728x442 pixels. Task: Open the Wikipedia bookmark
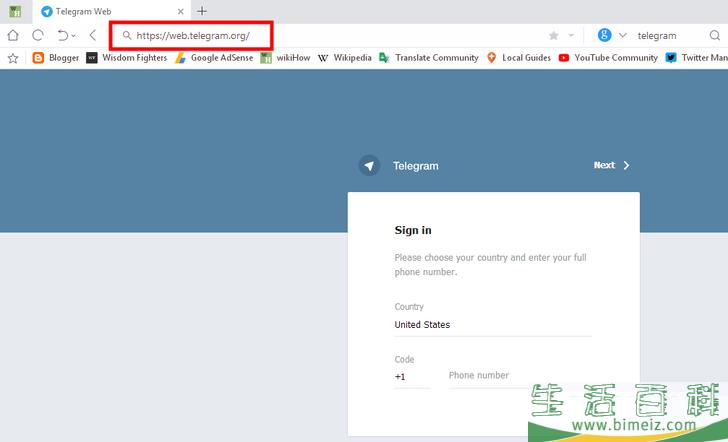coord(345,58)
